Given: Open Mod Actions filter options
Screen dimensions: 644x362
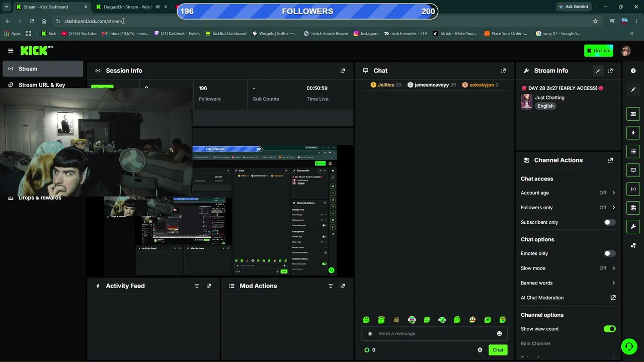Looking at the screenshot, I should coord(331,286).
